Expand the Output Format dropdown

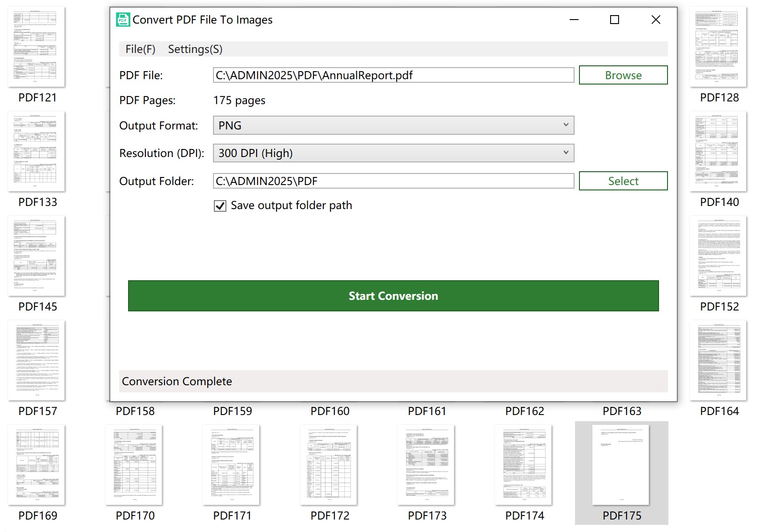[394, 125]
